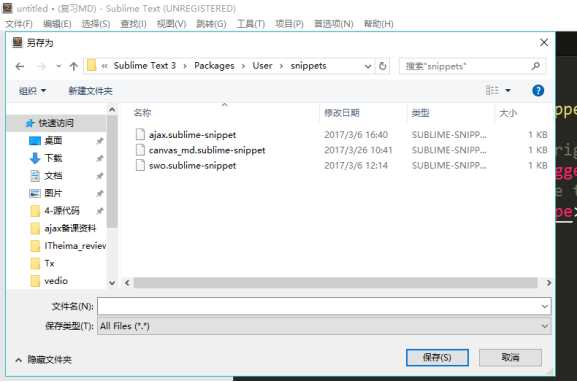Open 图片 pictures in sidebar

pyautogui.click(x=53, y=193)
